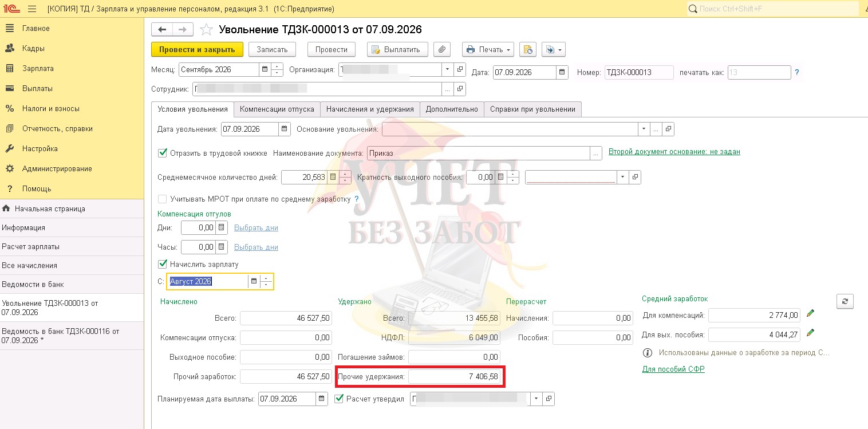Expand the Расчет утвердил person dropdown
The height and width of the screenshot is (429, 868).
536,399
